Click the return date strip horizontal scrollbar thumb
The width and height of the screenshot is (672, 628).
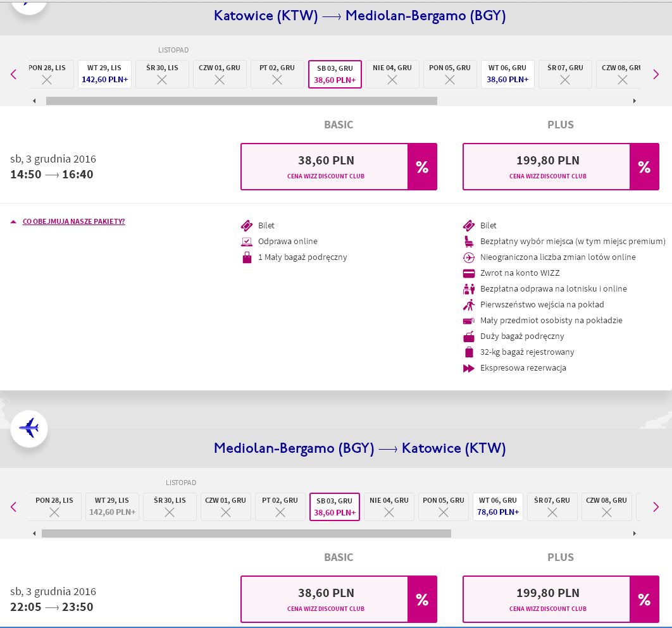coord(246,533)
